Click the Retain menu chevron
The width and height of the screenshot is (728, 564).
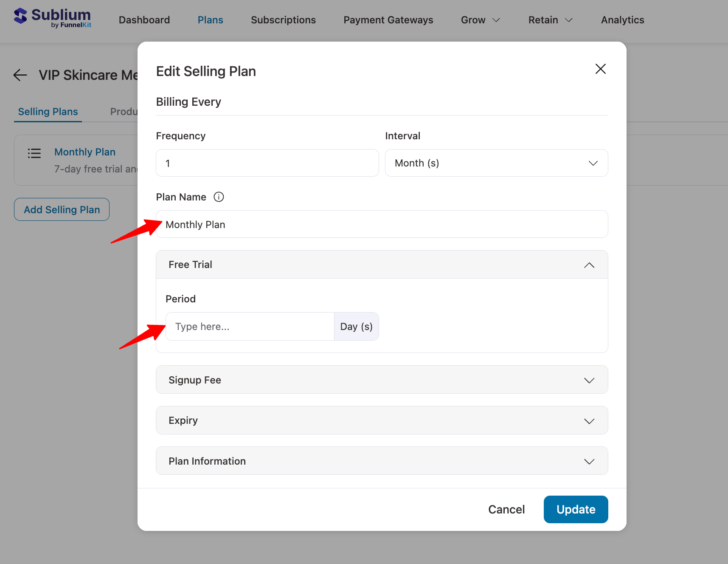[x=568, y=20]
